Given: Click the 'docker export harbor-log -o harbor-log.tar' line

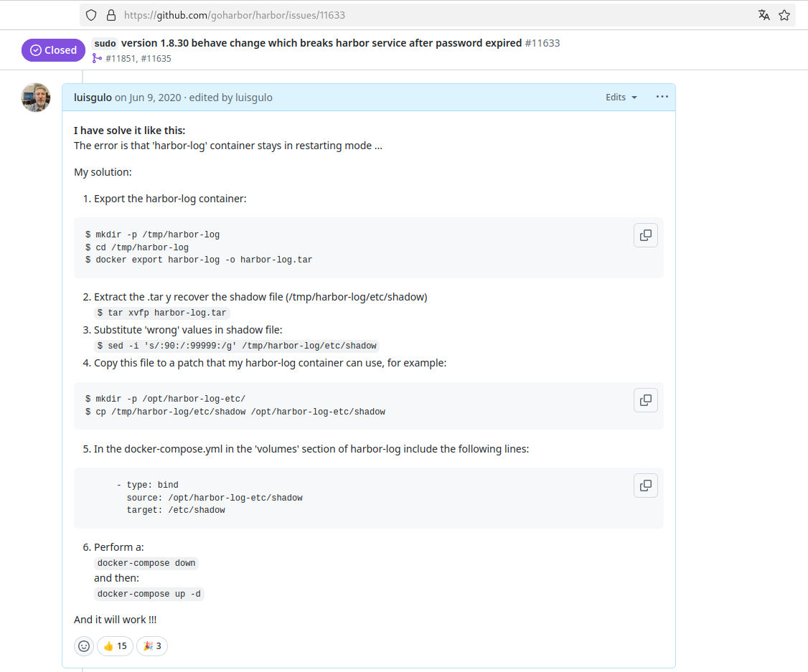Looking at the screenshot, I should click(199, 260).
